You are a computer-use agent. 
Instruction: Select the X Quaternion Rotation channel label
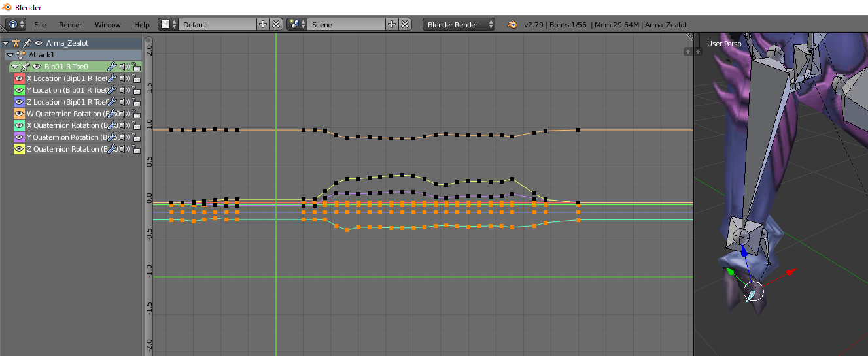[x=69, y=125]
